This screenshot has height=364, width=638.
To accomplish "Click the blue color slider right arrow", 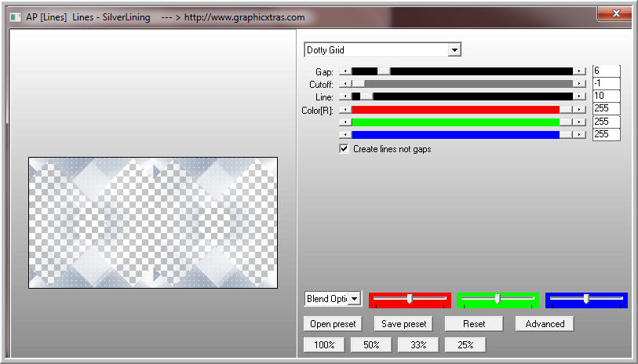I will coord(579,135).
